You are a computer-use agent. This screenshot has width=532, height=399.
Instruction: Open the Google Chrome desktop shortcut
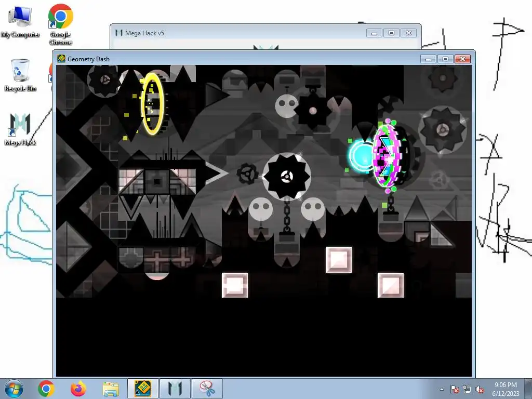coord(60,24)
